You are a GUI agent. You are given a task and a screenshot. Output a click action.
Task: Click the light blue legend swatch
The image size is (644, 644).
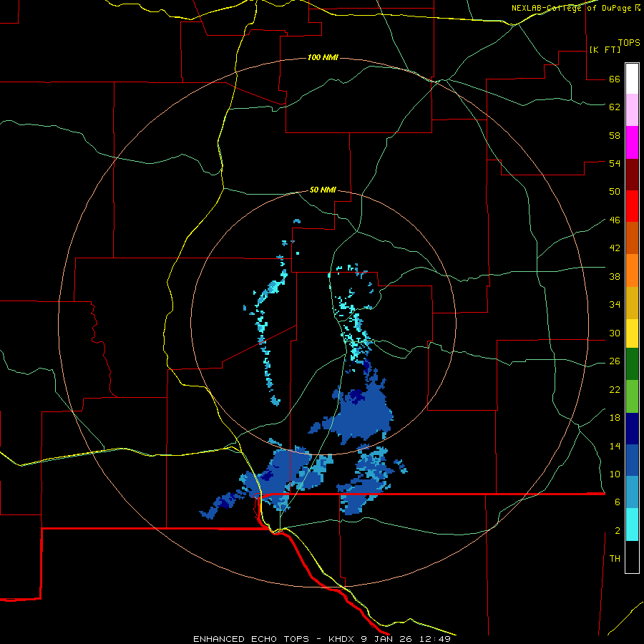pyautogui.click(x=632, y=492)
